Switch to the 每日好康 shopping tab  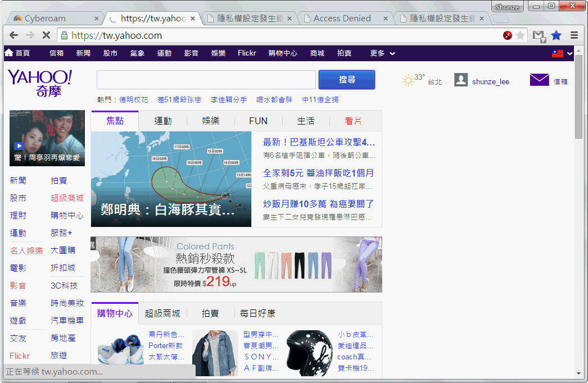coord(257,313)
